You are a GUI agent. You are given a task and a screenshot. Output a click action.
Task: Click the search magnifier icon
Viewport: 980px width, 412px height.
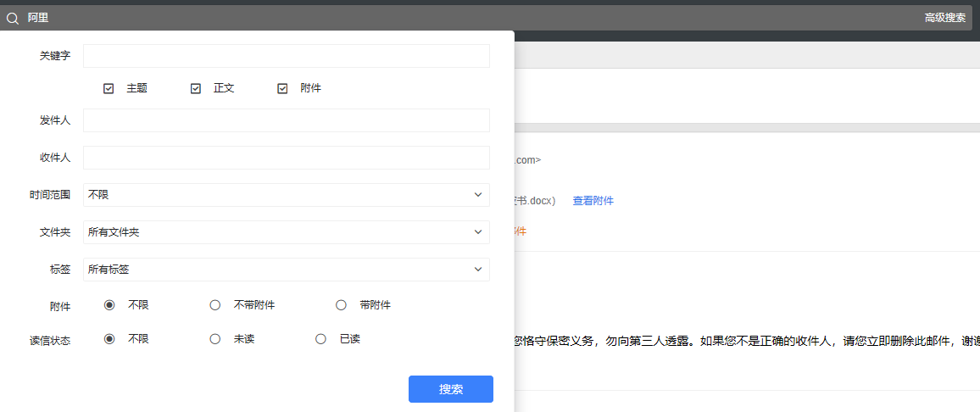point(13,18)
